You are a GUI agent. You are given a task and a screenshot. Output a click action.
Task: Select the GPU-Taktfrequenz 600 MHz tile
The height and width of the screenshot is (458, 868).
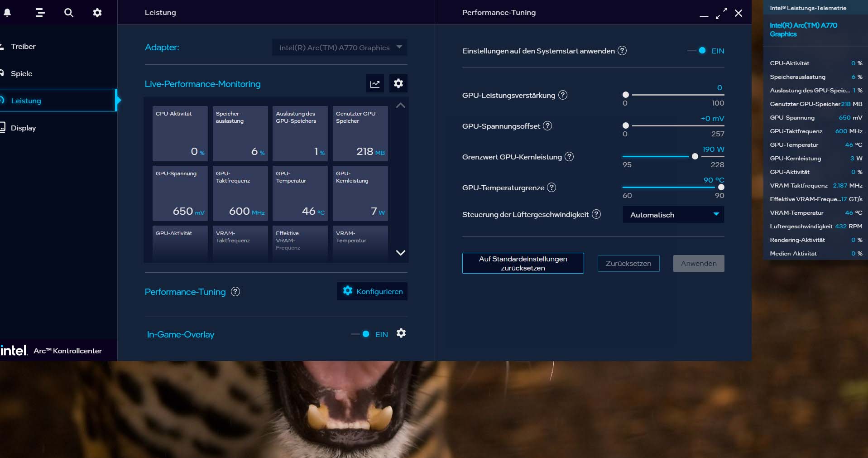click(x=240, y=193)
